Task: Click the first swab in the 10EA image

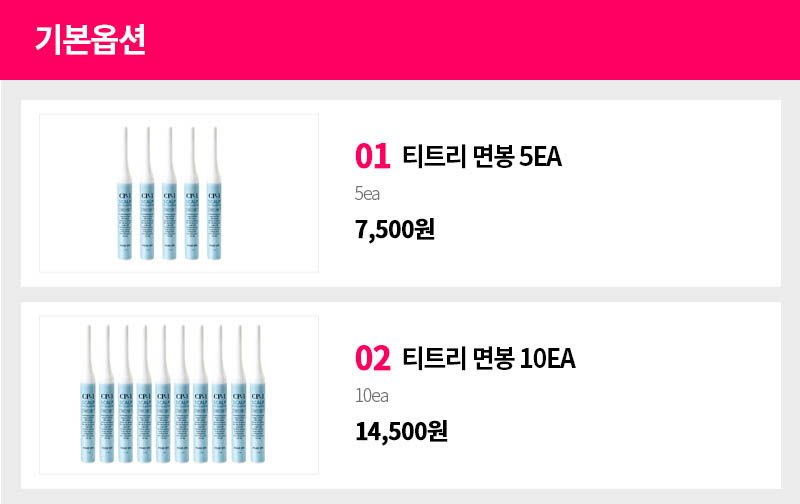Action: (88, 394)
